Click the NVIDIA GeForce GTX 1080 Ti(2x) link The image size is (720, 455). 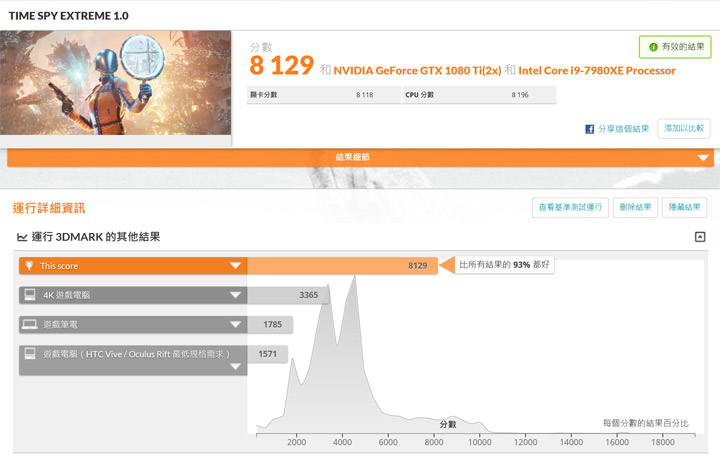point(417,71)
